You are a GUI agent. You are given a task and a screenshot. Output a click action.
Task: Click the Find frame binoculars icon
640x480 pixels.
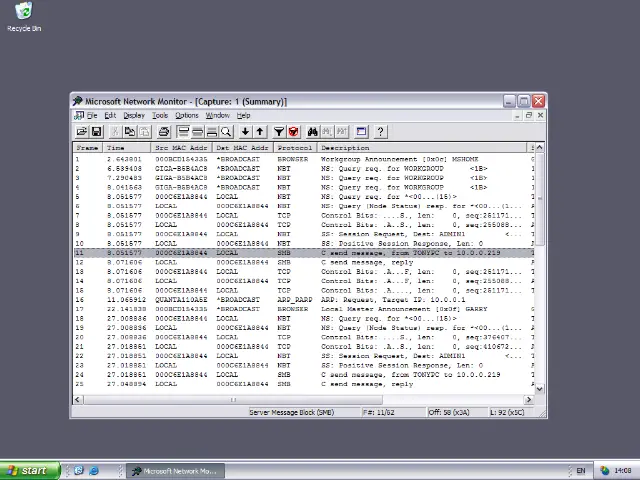coord(313,131)
